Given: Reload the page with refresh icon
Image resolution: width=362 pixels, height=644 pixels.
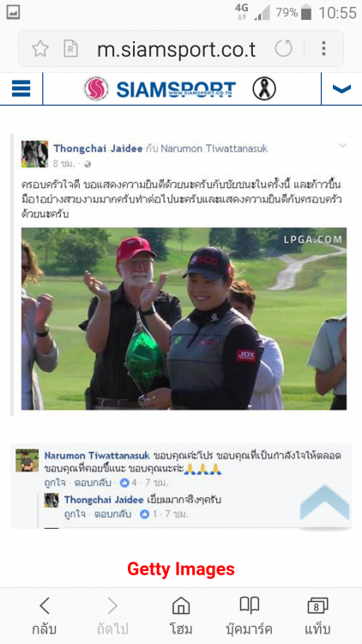Looking at the screenshot, I should pos(284,48).
